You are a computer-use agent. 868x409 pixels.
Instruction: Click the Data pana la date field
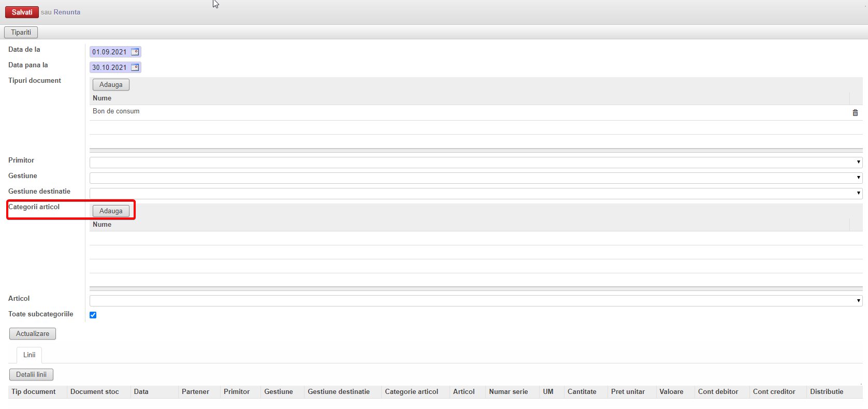click(109, 67)
